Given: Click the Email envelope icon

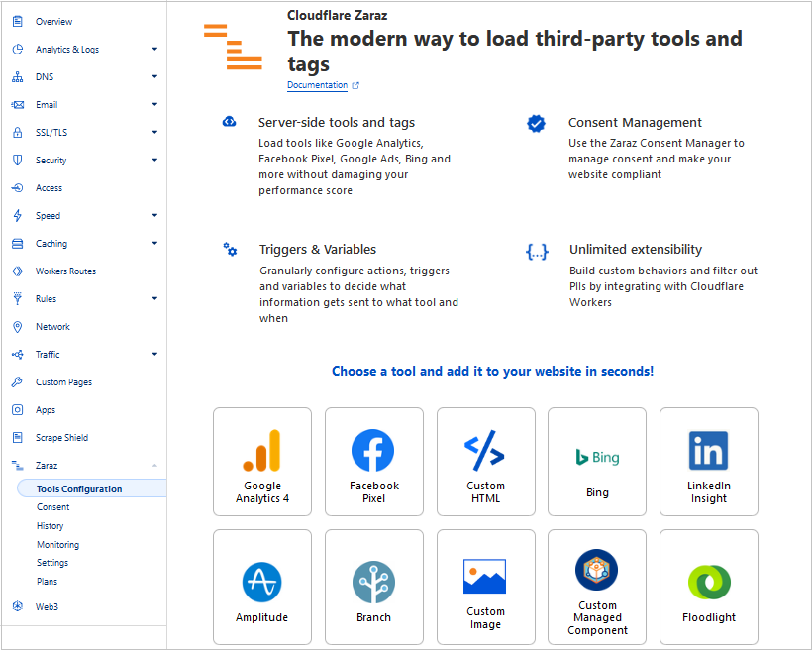Looking at the screenshot, I should 18,105.
